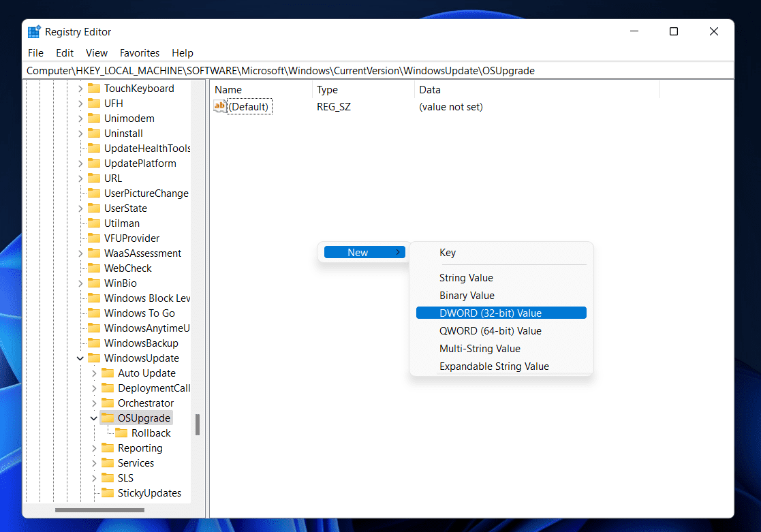Open the Help menu

tap(183, 53)
